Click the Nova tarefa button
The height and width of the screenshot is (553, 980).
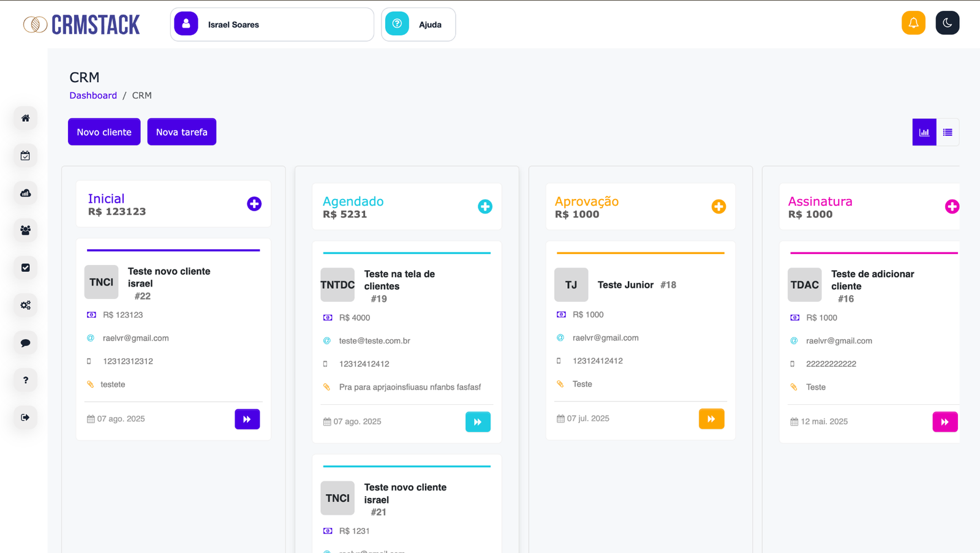[x=181, y=131]
